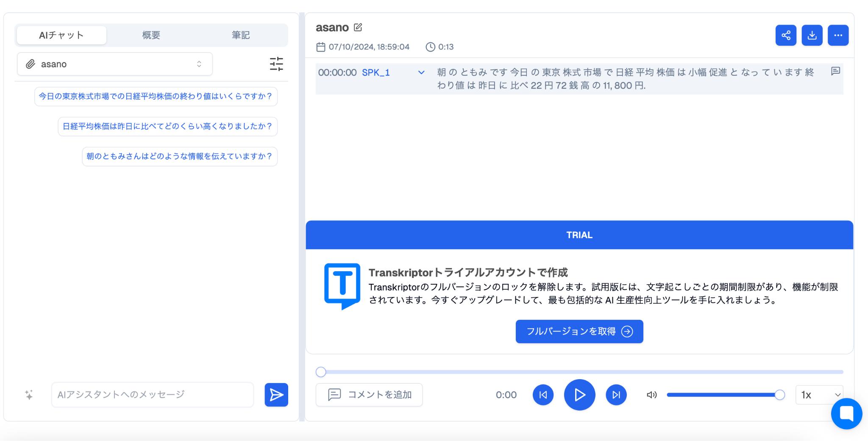868x441 pixels.
Task: Click the 0:00 playback time display
Action: point(506,395)
